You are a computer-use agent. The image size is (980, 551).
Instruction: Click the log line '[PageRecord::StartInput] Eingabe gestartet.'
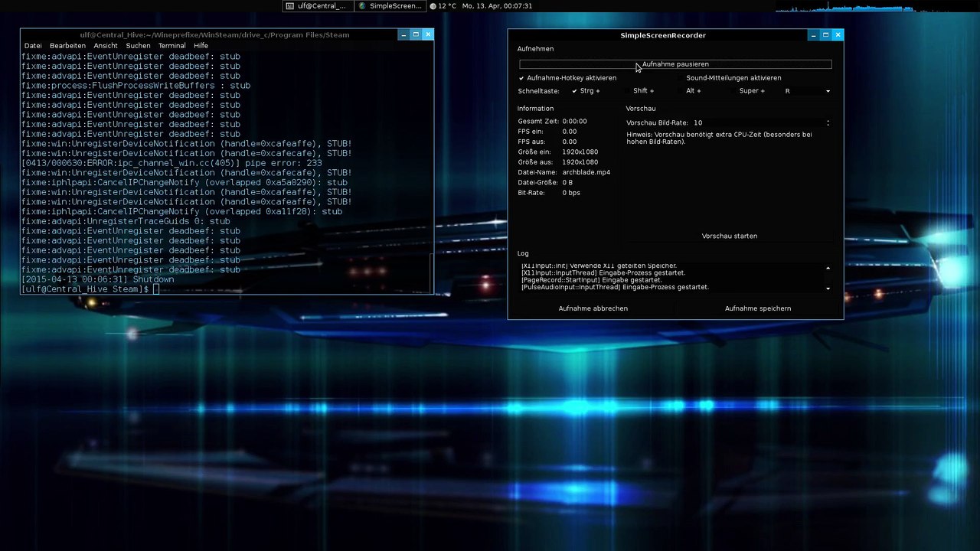click(x=591, y=280)
